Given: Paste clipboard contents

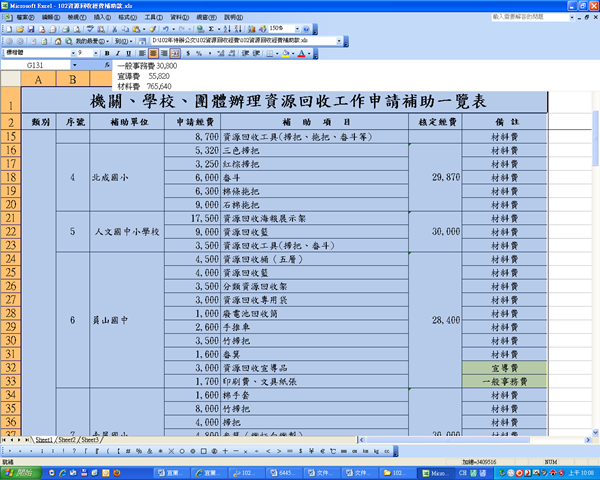Looking at the screenshot, I should click(136, 29).
